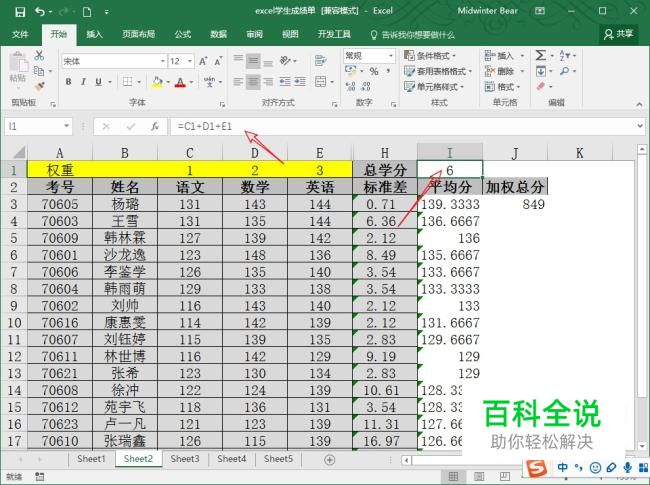The width and height of the screenshot is (650, 485).
Task: Toggle Bold formatting
Action: click(68, 82)
